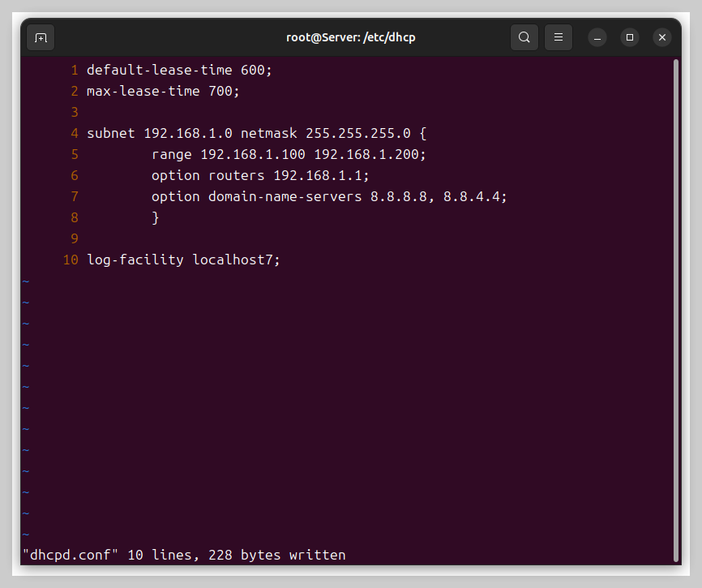Image resolution: width=702 pixels, height=588 pixels.
Task: Click the opening brace on line 4
Action: (423, 134)
